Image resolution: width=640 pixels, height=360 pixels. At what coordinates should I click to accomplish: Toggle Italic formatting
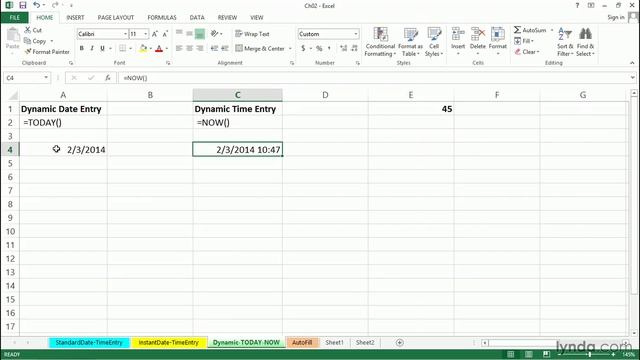(x=92, y=49)
